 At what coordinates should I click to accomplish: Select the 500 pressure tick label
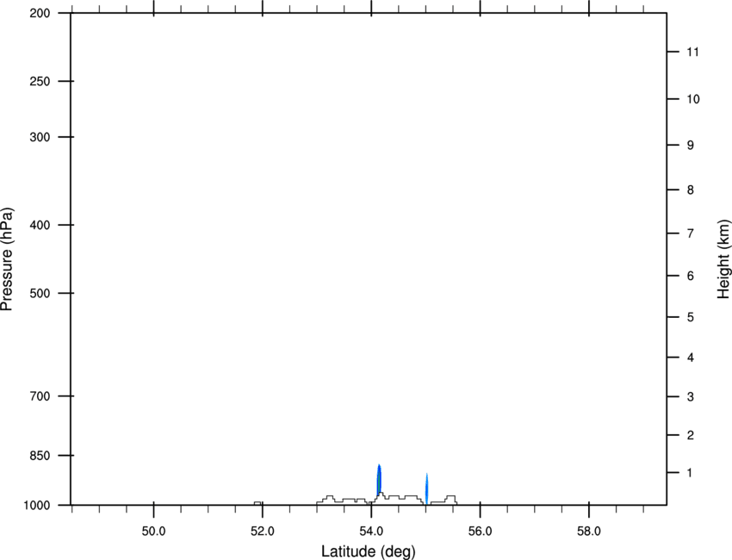(40, 293)
